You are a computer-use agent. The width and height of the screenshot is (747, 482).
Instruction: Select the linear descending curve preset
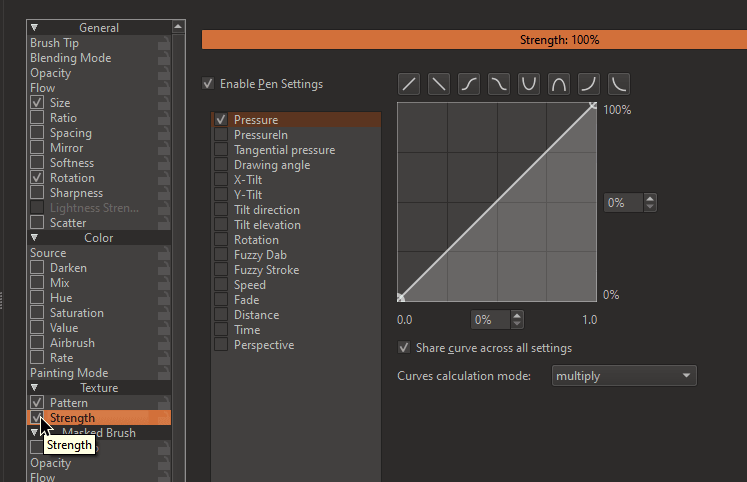point(439,84)
